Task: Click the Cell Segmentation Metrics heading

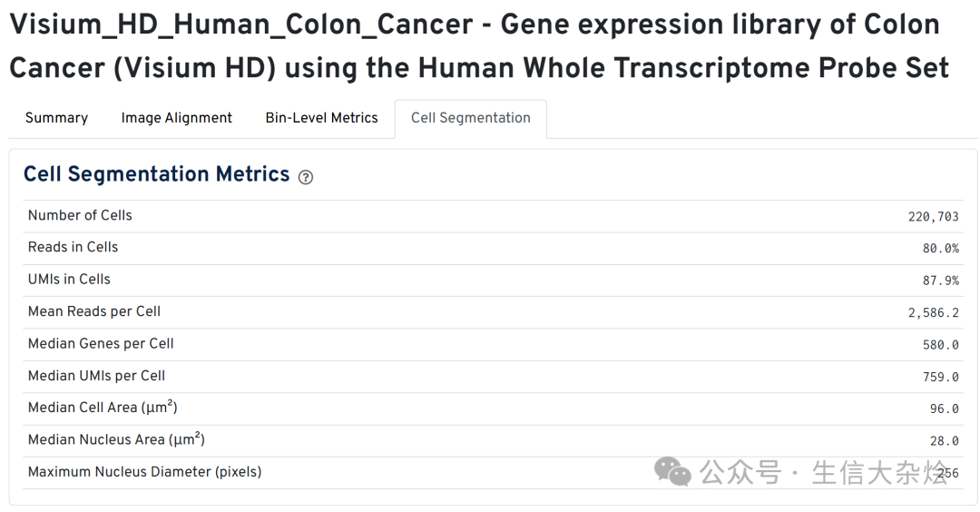Action: pyautogui.click(x=156, y=174)
